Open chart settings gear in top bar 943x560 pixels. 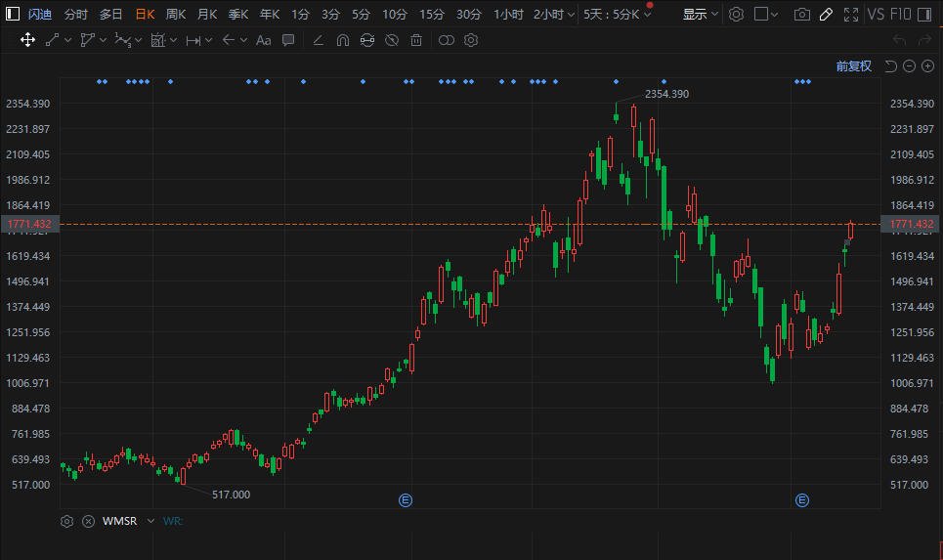tap(736, 14)
